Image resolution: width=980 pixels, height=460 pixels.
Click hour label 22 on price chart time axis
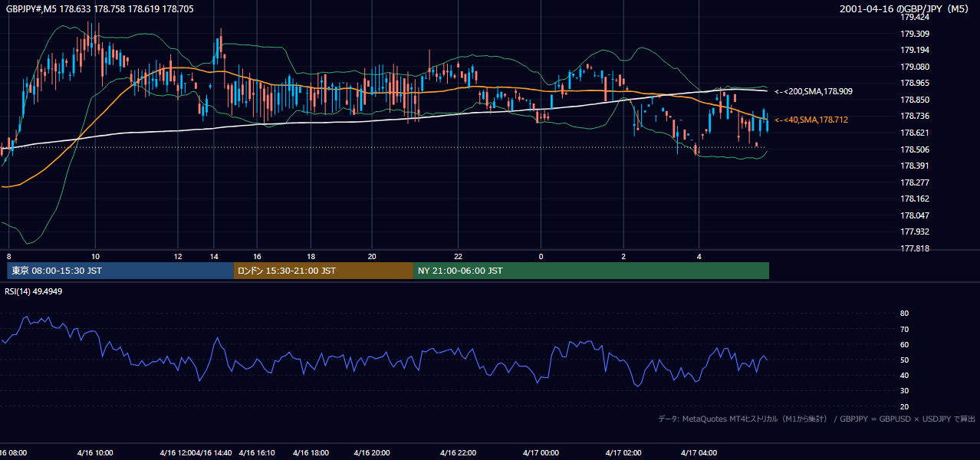pyautogui.click(x=458, y=256)
